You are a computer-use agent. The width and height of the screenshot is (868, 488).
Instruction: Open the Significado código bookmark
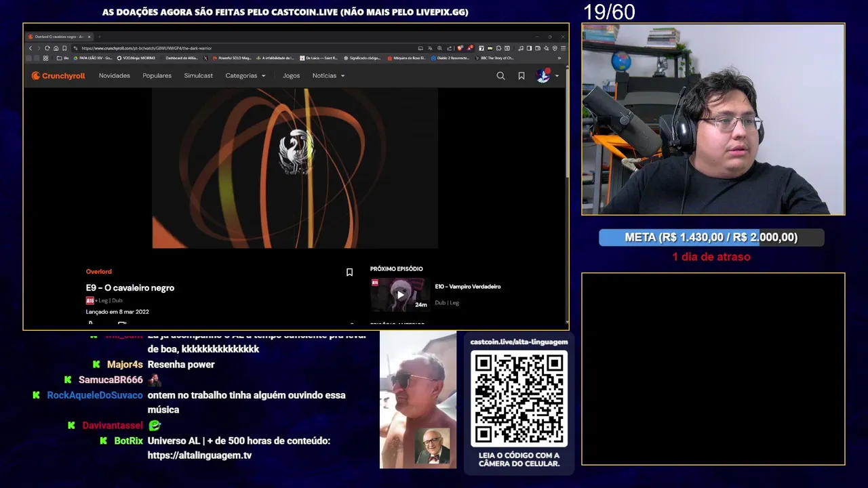tap(363, 58)
